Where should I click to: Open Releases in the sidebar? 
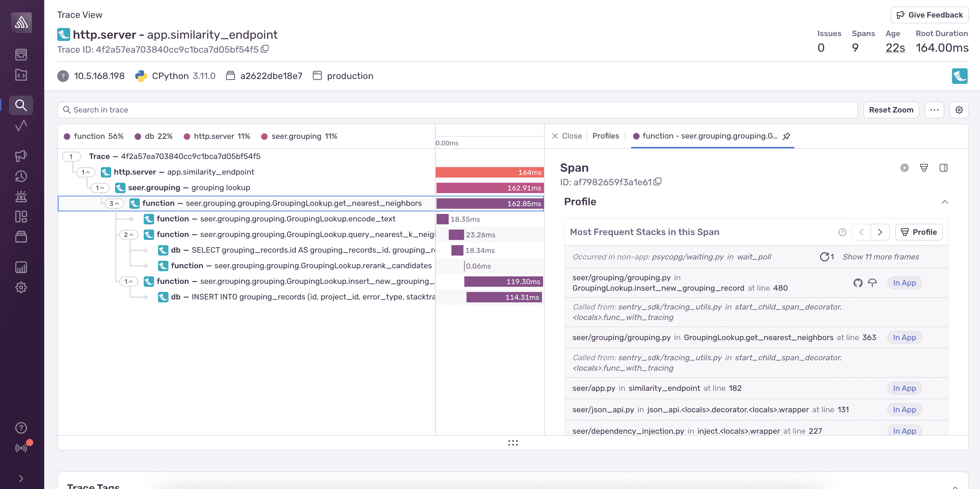point(21,237)
